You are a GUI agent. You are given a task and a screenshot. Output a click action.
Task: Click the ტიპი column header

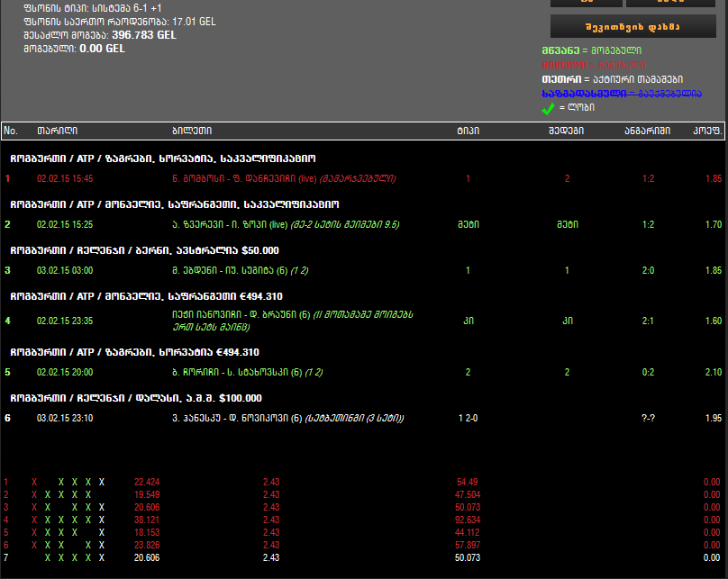[468, 131]
